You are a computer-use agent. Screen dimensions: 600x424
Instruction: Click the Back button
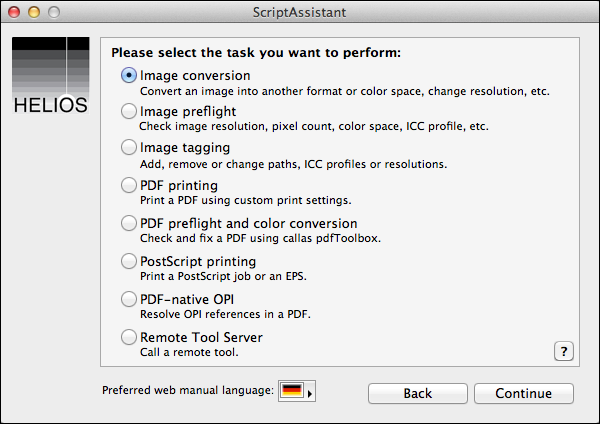click(x=418, y=393)
